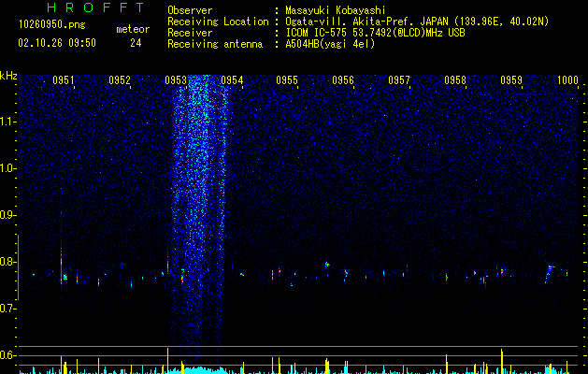588x374 pixels.
Task: Click the 0956 time marker
Action: point(343,80)
